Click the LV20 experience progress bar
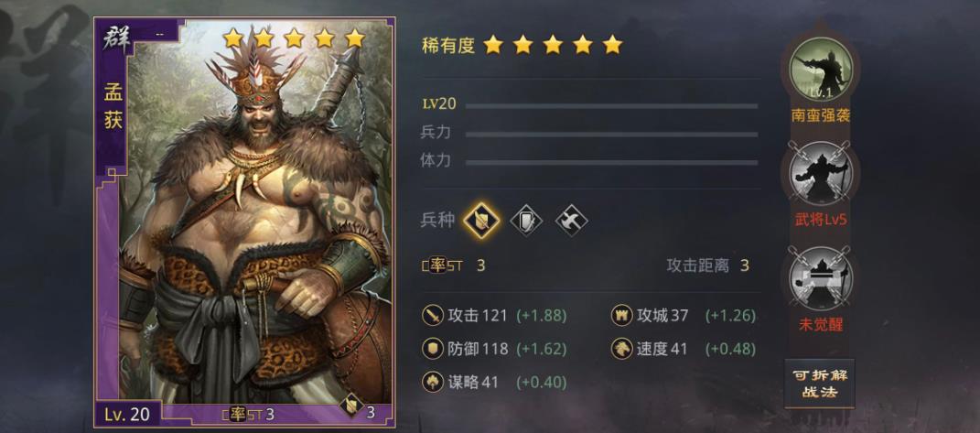This screenshot has height=433, width=980. point(611,106)
